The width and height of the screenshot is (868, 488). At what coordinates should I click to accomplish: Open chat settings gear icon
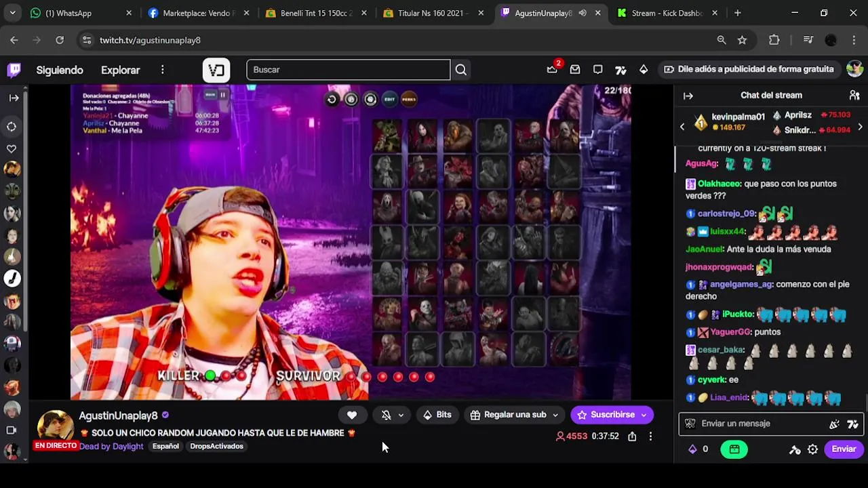(812, 449)
